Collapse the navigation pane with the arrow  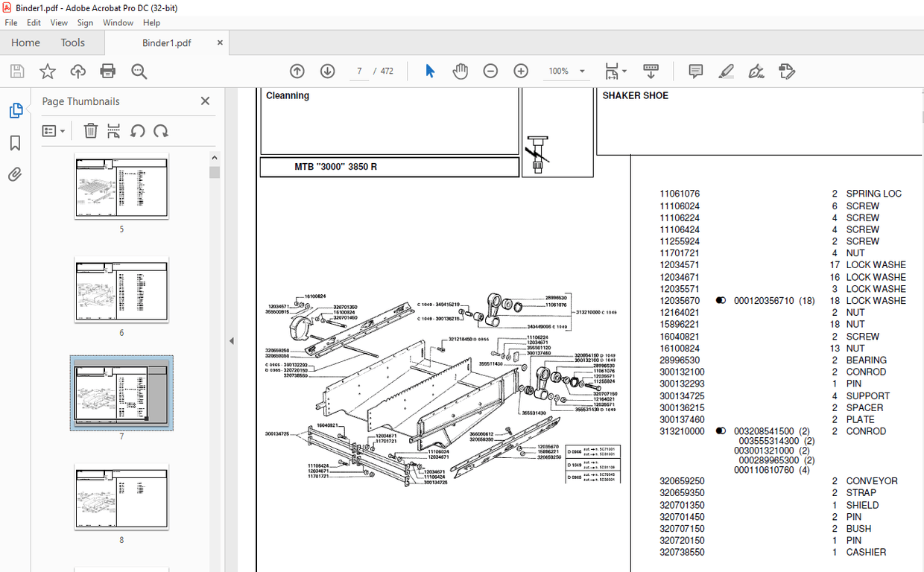[x=231, y=340]
